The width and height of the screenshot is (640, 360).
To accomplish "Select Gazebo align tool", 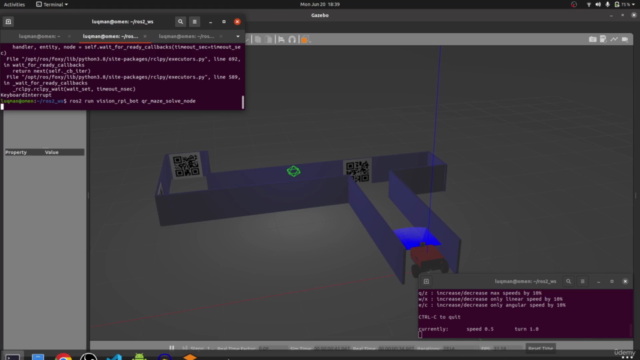I will click(281, 39).
